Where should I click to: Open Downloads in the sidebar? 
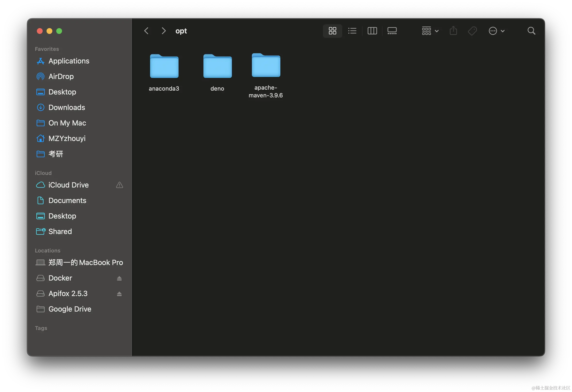pos(66,107)
